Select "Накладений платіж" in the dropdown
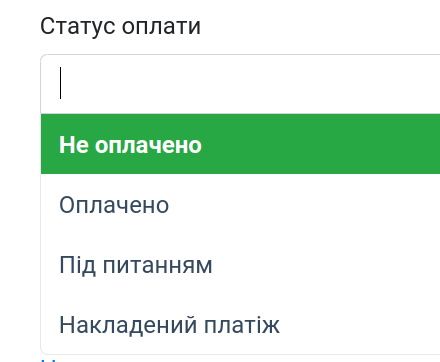This screenshot has width=440, height=362. [x=240, y=324]
